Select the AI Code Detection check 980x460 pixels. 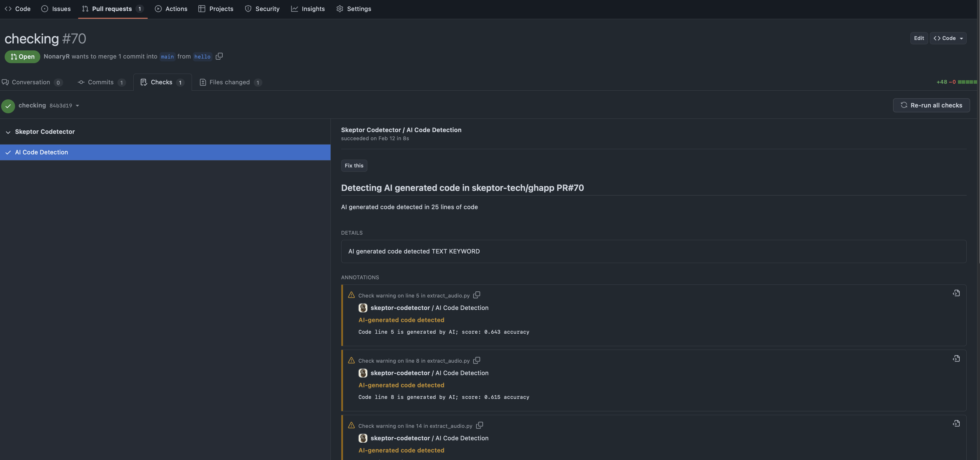(x=41, y=152)
